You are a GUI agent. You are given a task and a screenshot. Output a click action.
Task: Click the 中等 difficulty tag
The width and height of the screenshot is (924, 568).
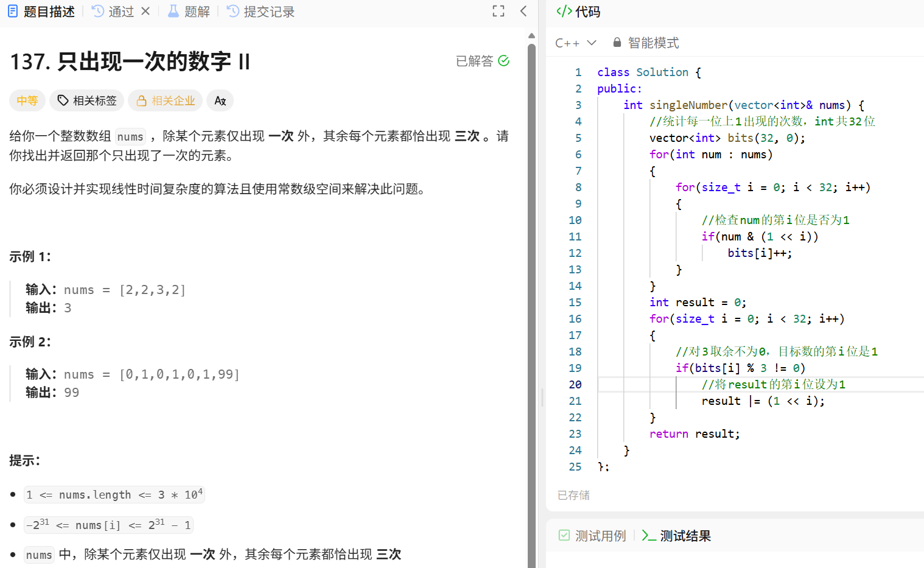27,100
